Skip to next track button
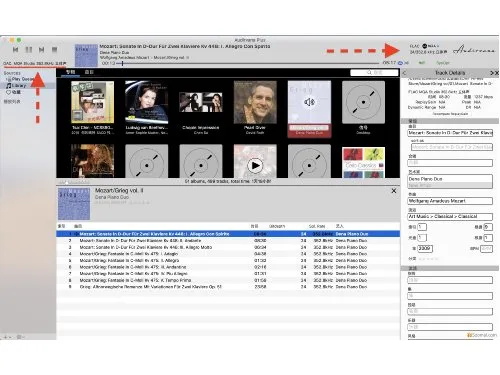 click(41, 50)
